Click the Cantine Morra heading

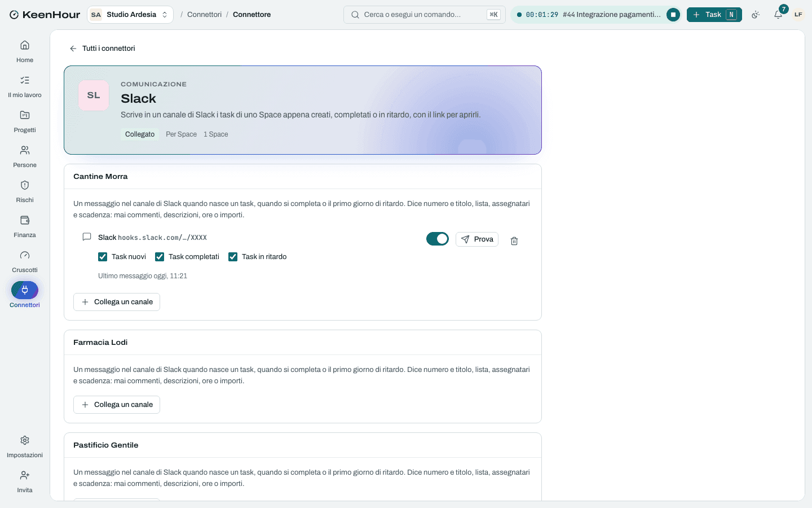pos(100,177)
